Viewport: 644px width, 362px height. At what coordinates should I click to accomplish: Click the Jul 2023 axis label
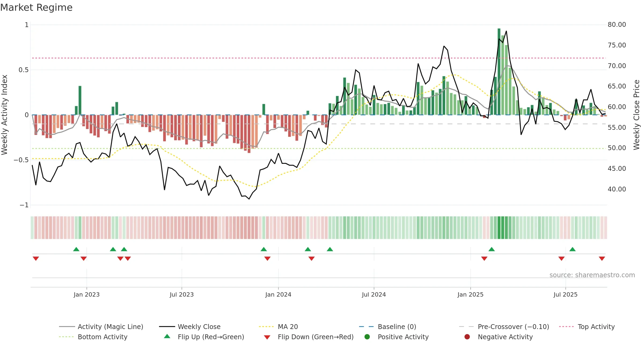point(182,294)
